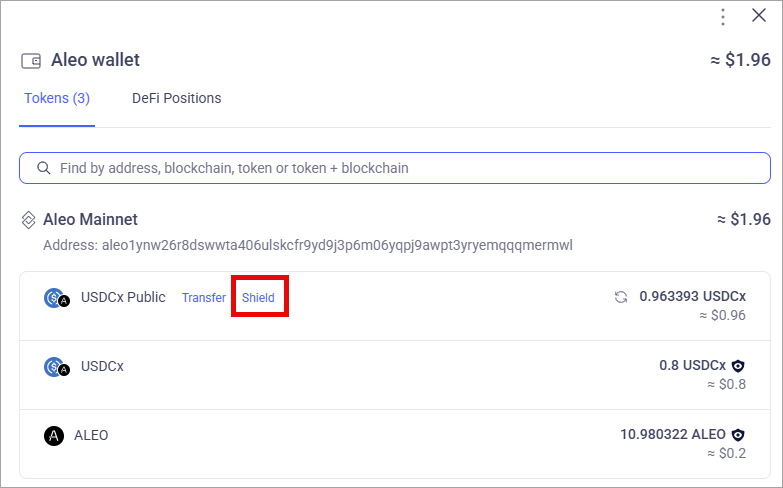Click the Shield link for USDCx Public

[x=258, y=298]
